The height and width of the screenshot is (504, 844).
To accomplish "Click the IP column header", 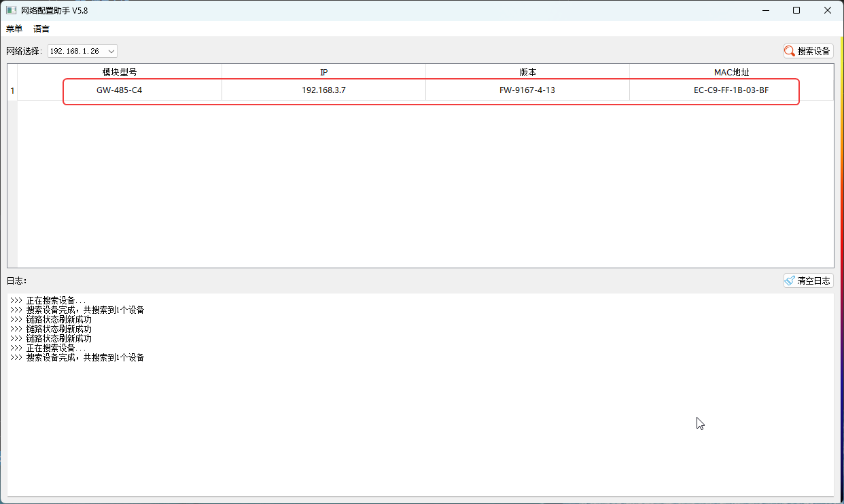I will (x=323, y=72).
